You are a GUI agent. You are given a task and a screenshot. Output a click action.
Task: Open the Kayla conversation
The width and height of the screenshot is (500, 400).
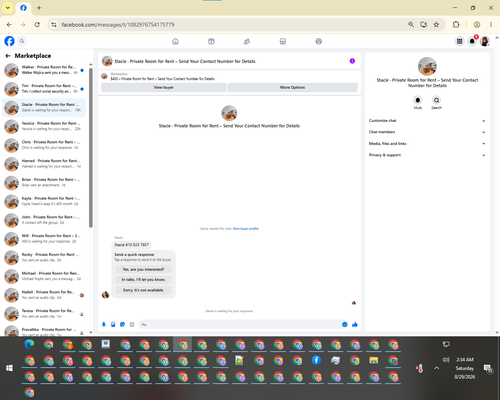click(x=44, y=201)
